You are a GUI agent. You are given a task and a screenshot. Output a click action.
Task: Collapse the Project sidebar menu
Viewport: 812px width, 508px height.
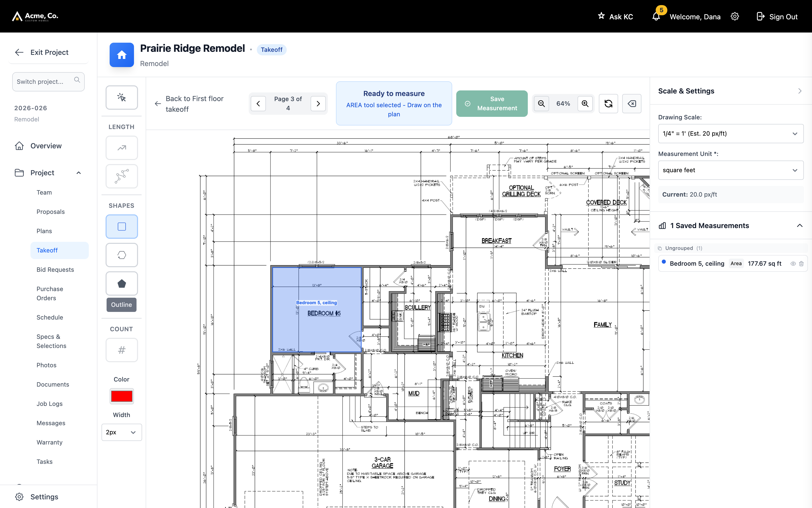tap(78, 173)
